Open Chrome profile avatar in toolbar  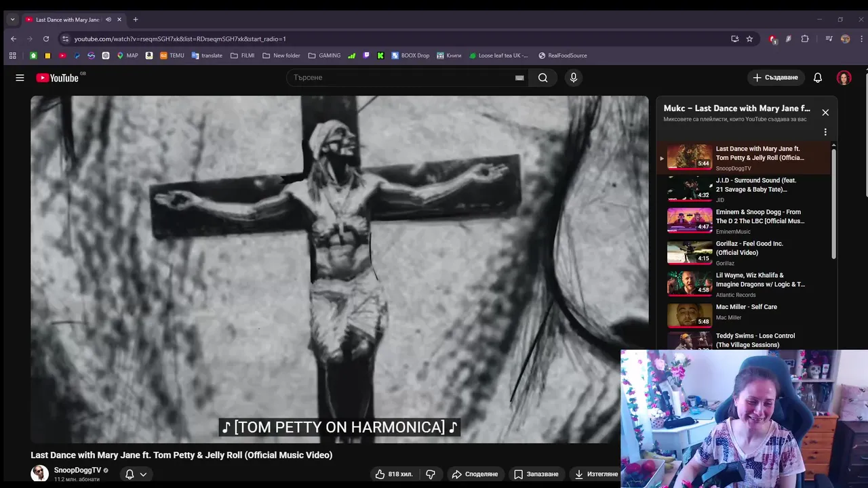tap(845, 39)
